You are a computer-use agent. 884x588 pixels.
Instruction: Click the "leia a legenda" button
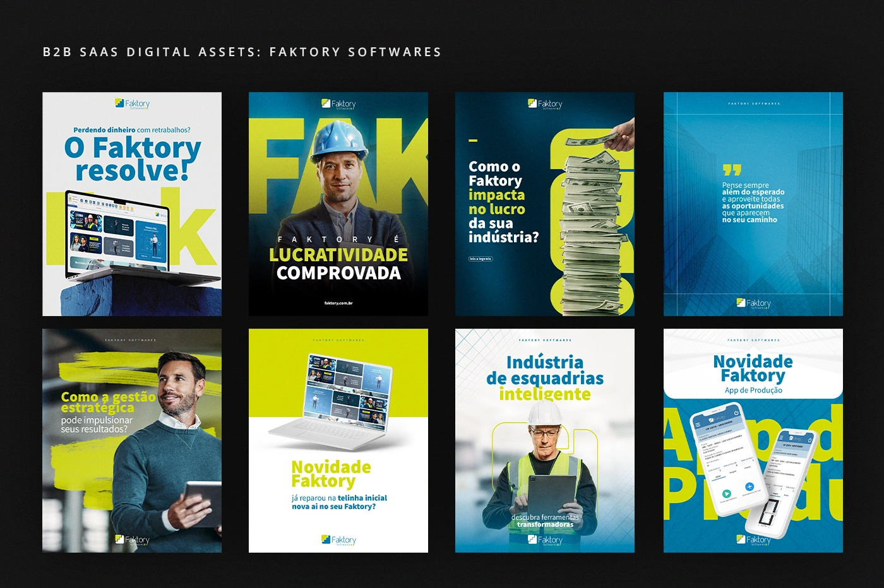(x=481, y=259)
